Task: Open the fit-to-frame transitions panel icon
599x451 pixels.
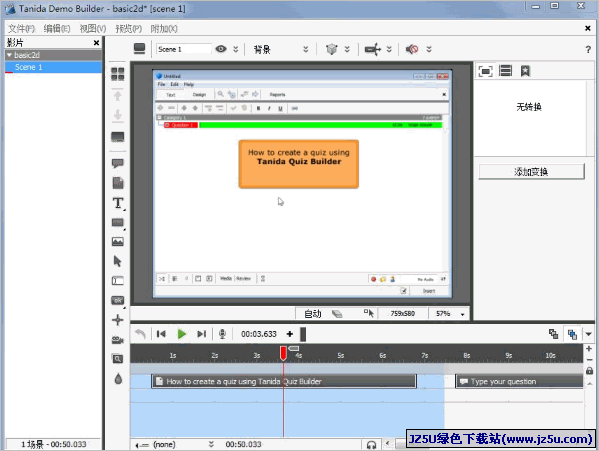Action: pyautogui.click(x=486, y=71)
